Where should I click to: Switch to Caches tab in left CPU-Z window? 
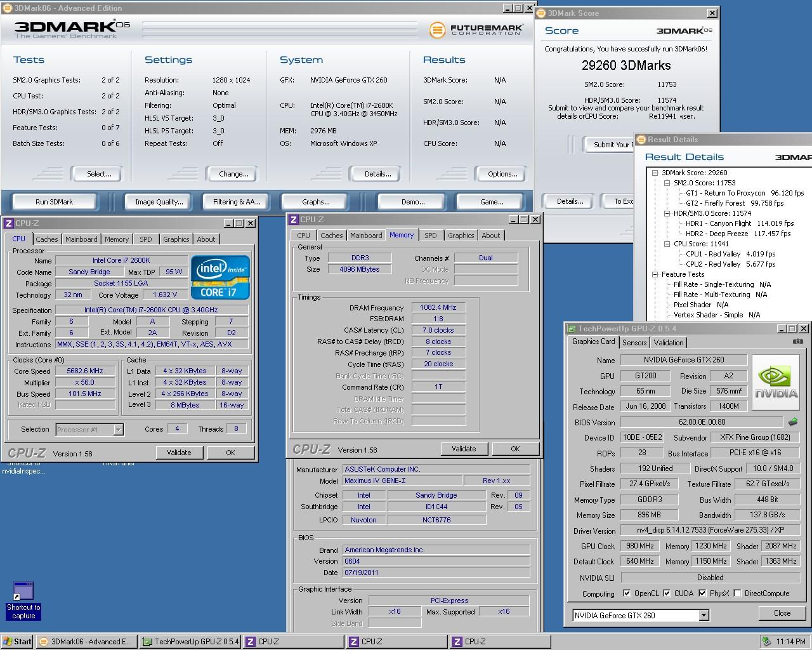coord(46,239)
